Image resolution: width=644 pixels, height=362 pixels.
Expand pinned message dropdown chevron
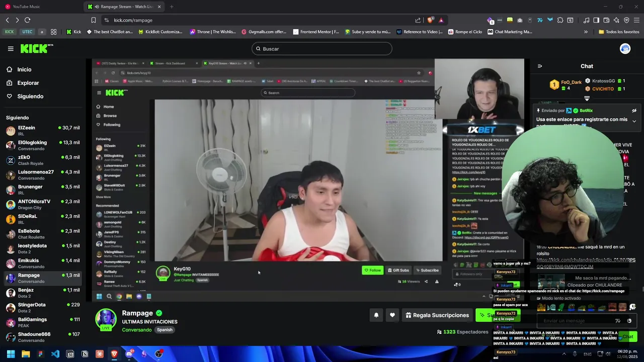tap(634, 121)
